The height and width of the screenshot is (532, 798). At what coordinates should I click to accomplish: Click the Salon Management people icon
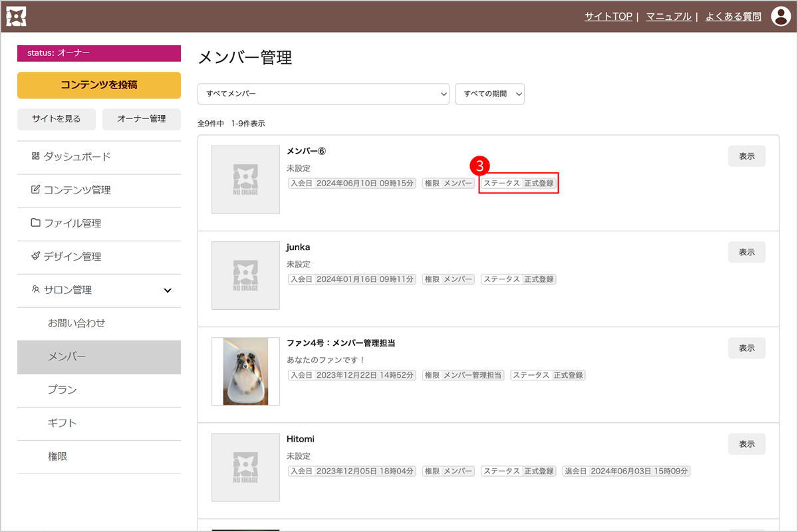(x=35, y=290)
